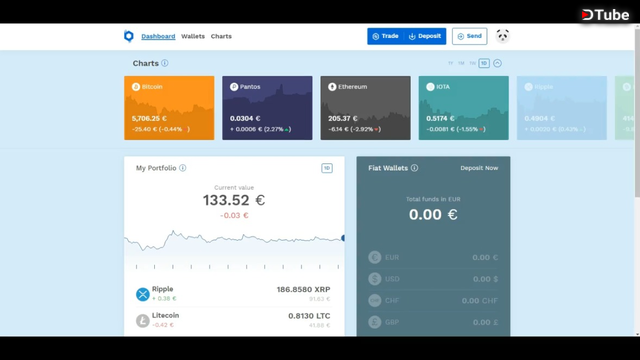The width and height of the screenshot is (640, 360).
Task: Click the info icon beside Charts heading
Action: pos(164,63)
